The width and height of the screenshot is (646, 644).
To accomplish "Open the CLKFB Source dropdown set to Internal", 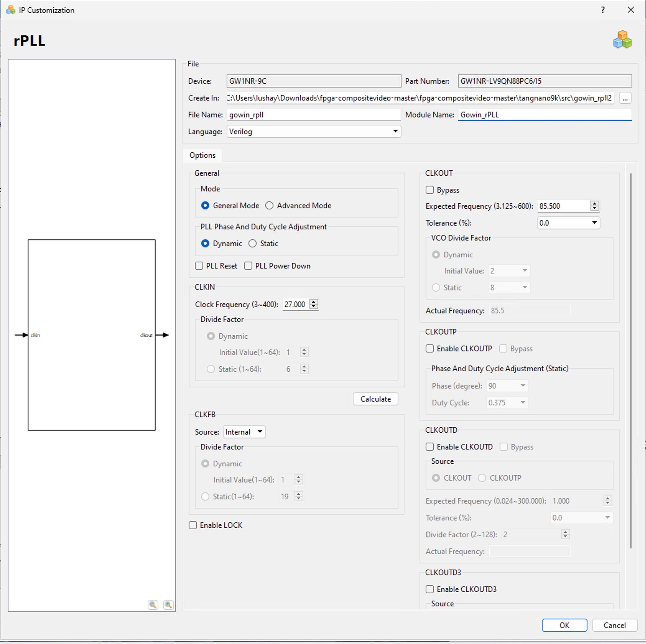I will (244, 432).
